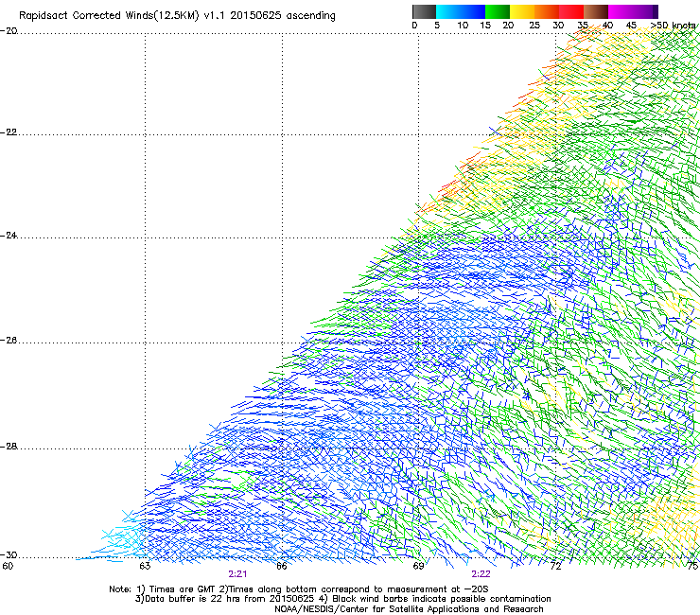Click the '45' legend tick label
This screenshot has height=615, width=700.
coord(631,26)
